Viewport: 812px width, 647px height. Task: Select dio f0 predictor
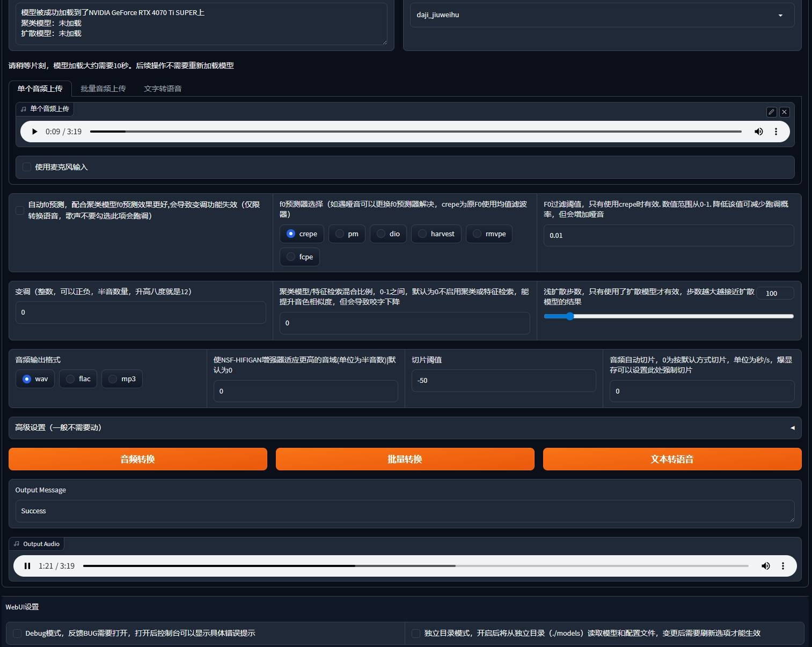tap(388, 234)
